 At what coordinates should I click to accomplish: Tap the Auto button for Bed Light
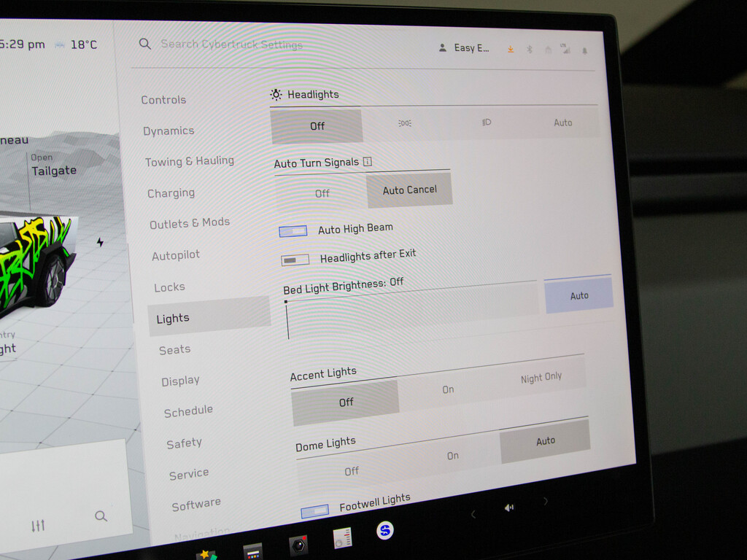[579, 296]
